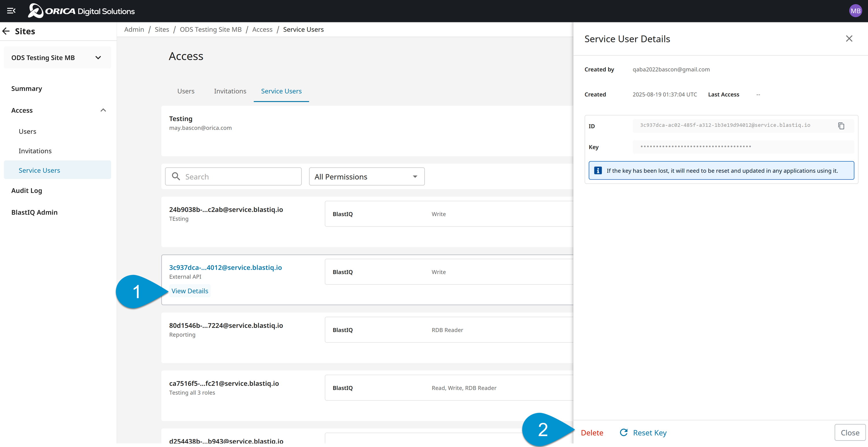The width and height of the screenshot is (868, 447).
Task: Switch to the Invitations tab
Action: (x=230, y=91)
